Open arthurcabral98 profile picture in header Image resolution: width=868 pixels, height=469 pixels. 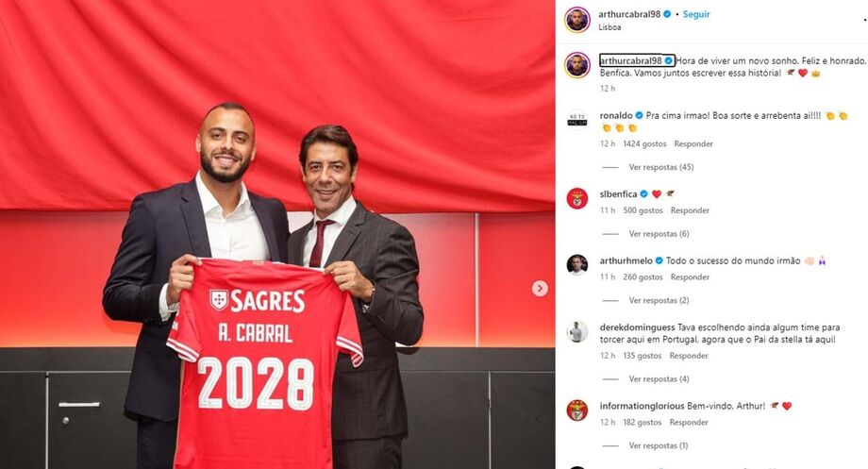coord(577,20)
